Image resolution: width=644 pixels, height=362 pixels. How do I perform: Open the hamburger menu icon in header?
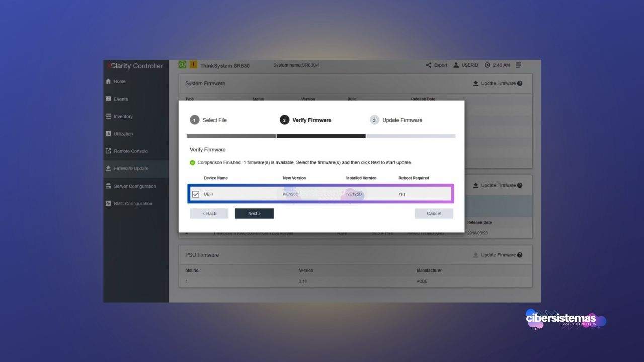(518, 65)
